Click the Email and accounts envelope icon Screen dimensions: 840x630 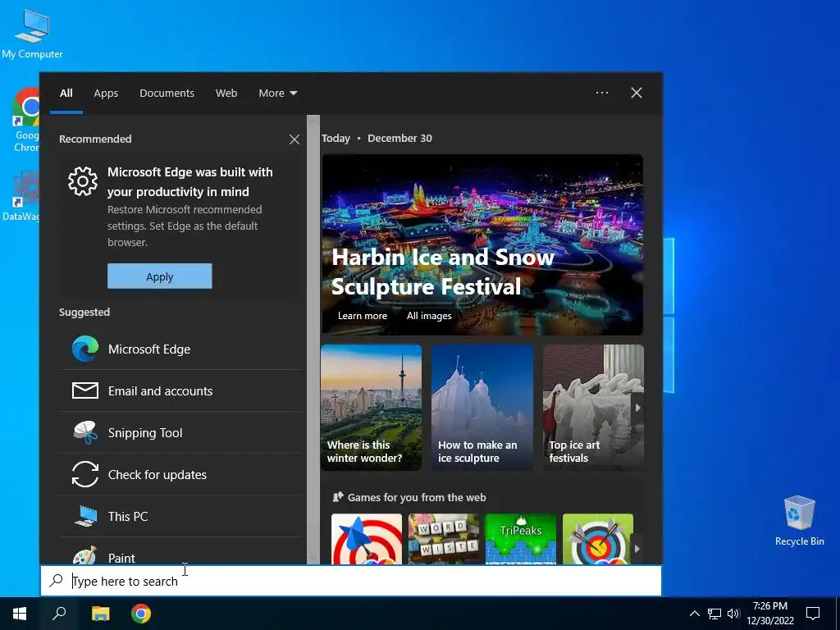(x=85, y=391)
